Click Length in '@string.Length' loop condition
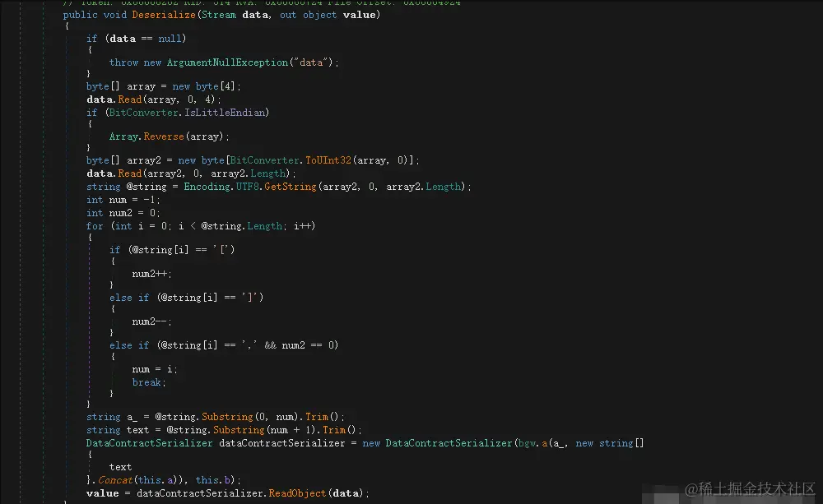Screen dimensions: 823x504 264,226
